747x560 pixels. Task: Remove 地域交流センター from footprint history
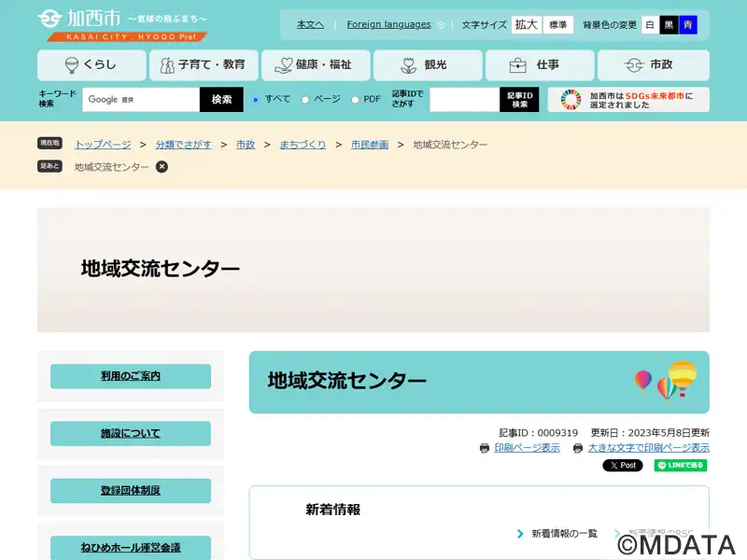coord(162,167)
